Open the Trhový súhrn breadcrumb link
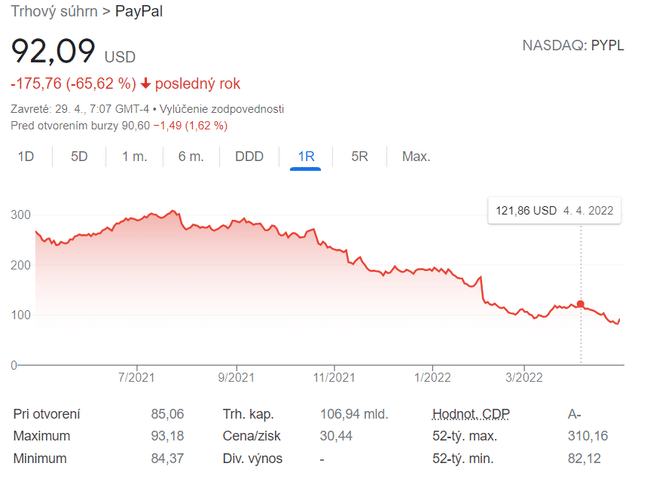Image resolution: width=650 pixels, height=478 pixels. point(54,13)
